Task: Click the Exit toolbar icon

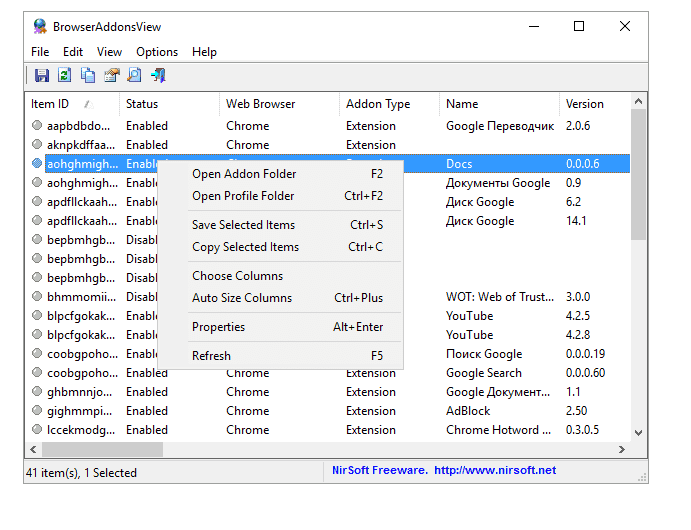Action: (158, 75)
